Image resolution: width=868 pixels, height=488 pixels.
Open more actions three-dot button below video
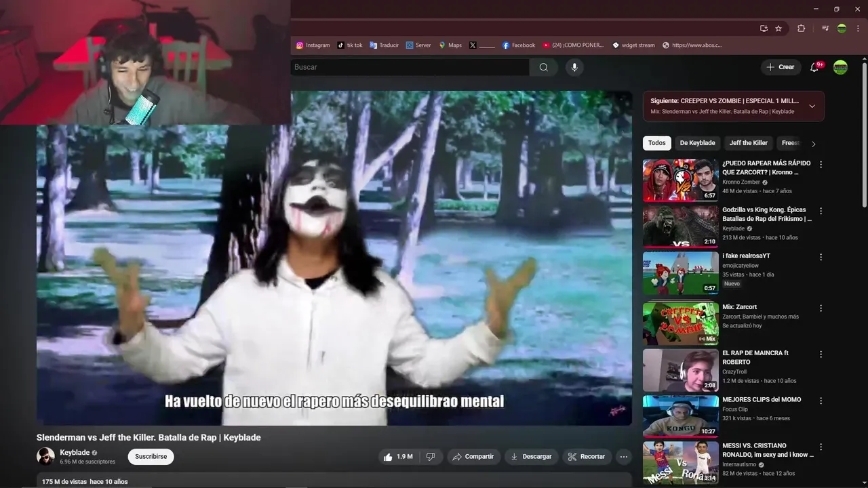(624, 457)
